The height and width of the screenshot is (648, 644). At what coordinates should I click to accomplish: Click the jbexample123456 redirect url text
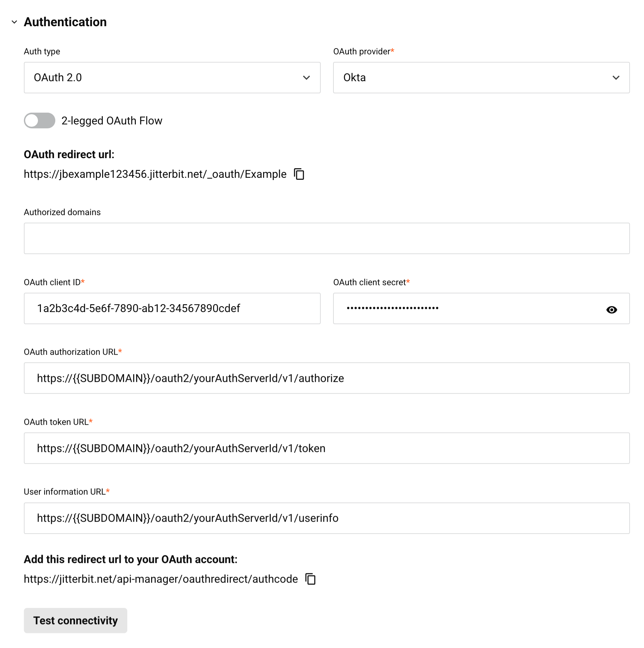click(x=155, y=174)
